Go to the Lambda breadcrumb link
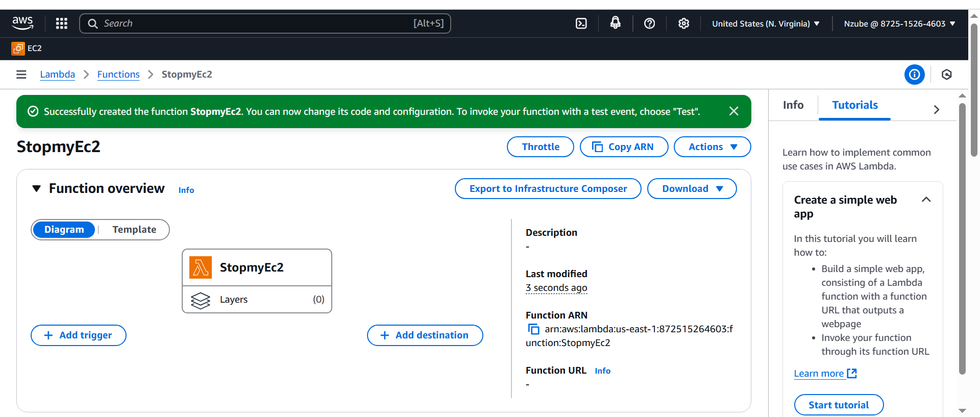Screen dimensions: 980x417 point(57,75)
